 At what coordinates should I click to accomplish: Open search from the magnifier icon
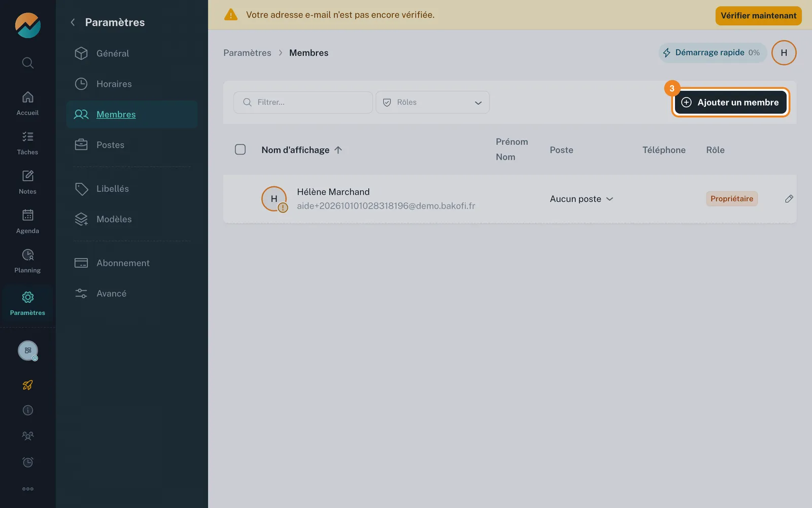(x=28, y=63)
